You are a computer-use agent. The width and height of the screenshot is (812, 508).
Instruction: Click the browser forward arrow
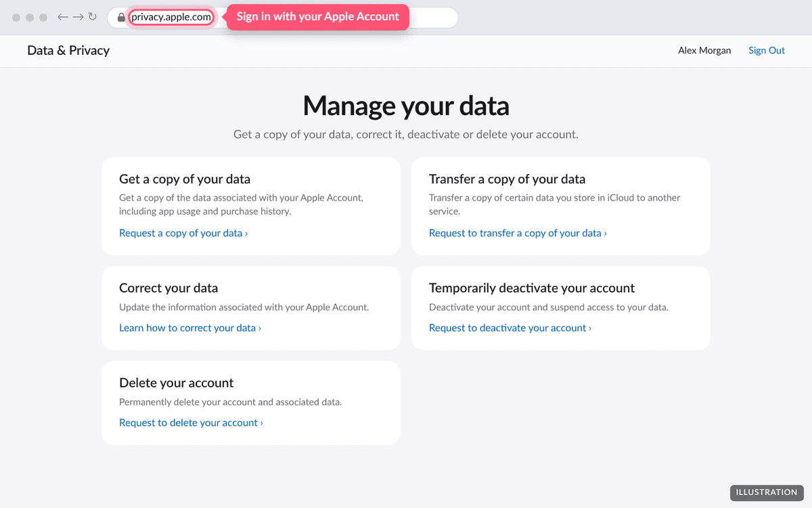click(x=78, y=17)
